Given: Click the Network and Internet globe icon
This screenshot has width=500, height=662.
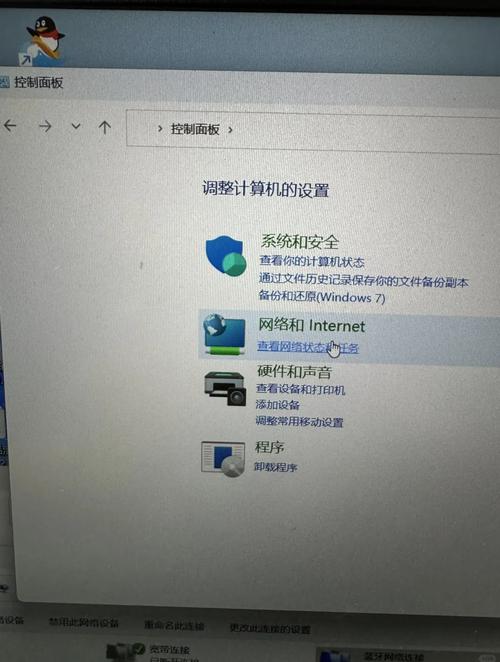Looking at the screenshot, I should pyautogui.click(x=224, y=334).
